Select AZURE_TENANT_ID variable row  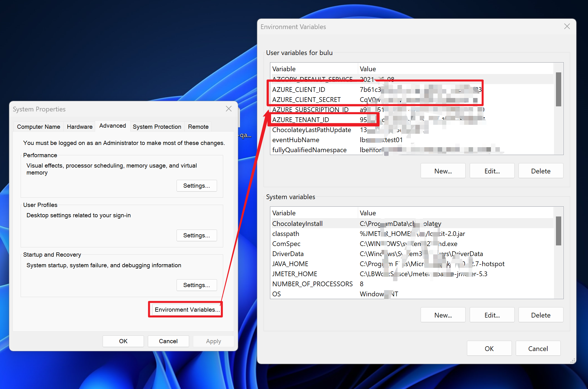pos(301,120)
